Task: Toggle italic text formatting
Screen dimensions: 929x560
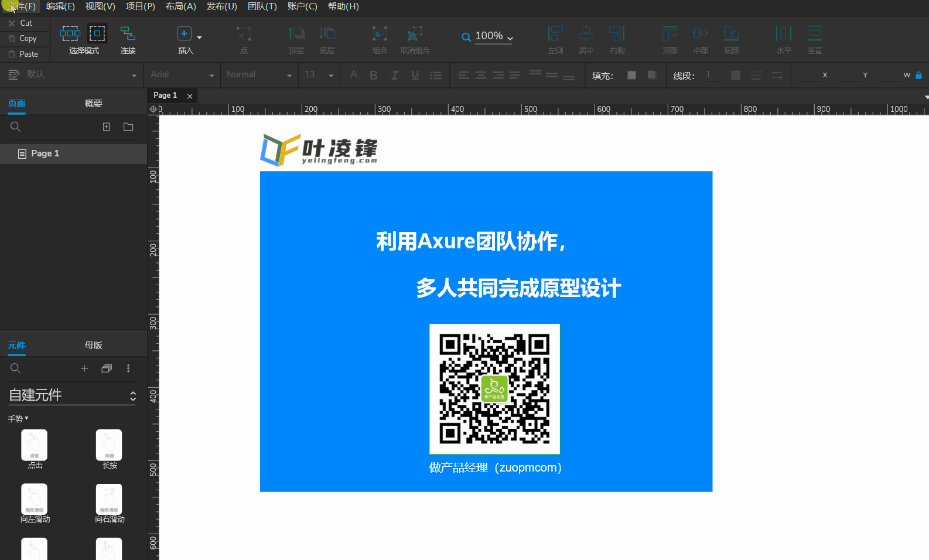Action: point(395,75)
